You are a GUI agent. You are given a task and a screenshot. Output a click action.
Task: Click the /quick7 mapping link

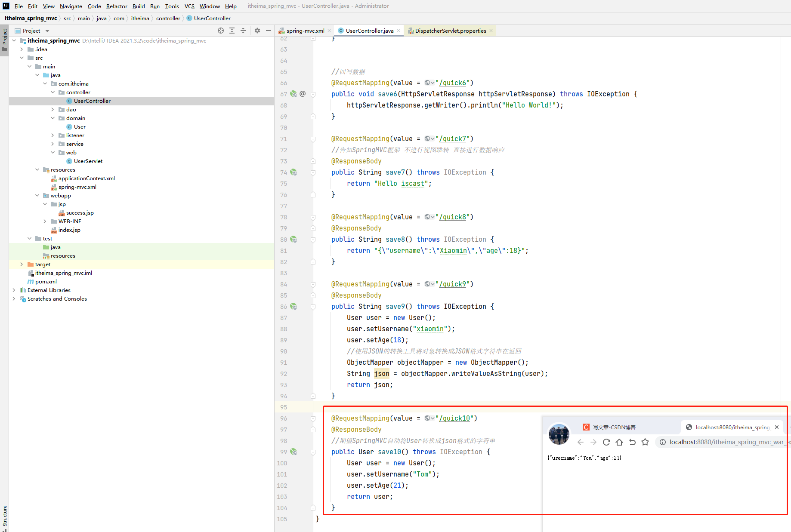pyautogui.click(x=452, y=138)
